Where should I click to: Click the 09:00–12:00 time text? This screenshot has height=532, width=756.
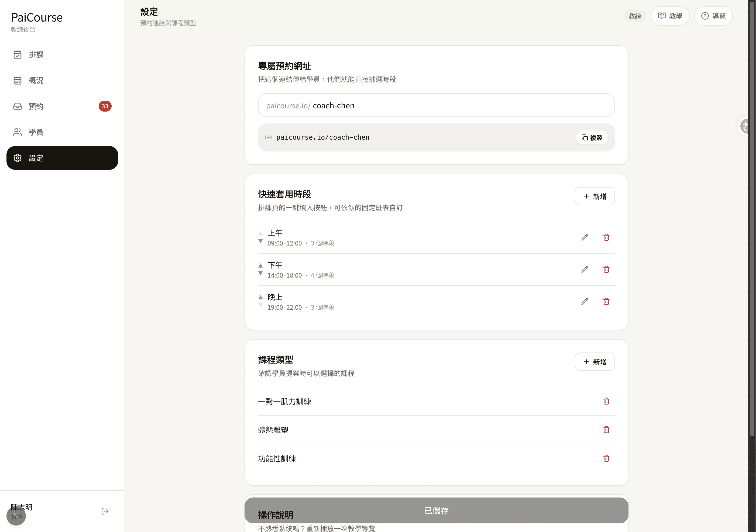coord(284,243)
